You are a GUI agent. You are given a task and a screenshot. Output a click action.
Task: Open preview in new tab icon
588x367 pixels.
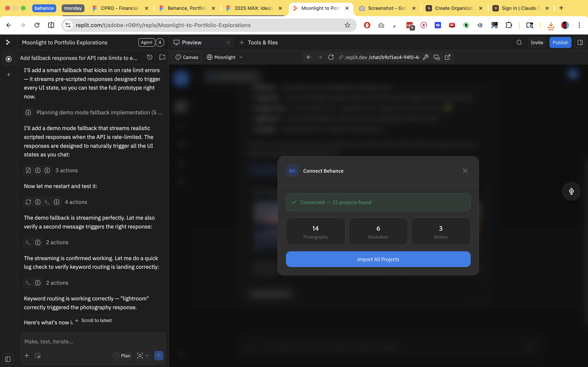tap(447, 57)
